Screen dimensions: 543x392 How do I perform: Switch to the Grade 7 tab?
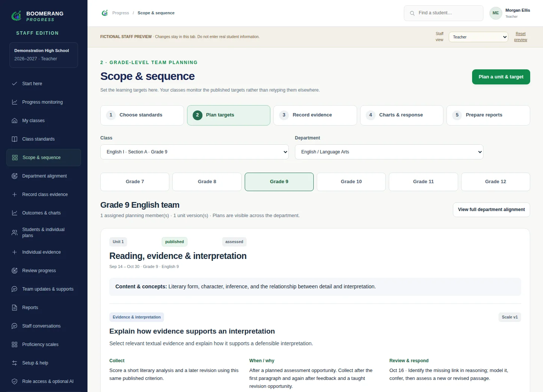tap(135, 182)
